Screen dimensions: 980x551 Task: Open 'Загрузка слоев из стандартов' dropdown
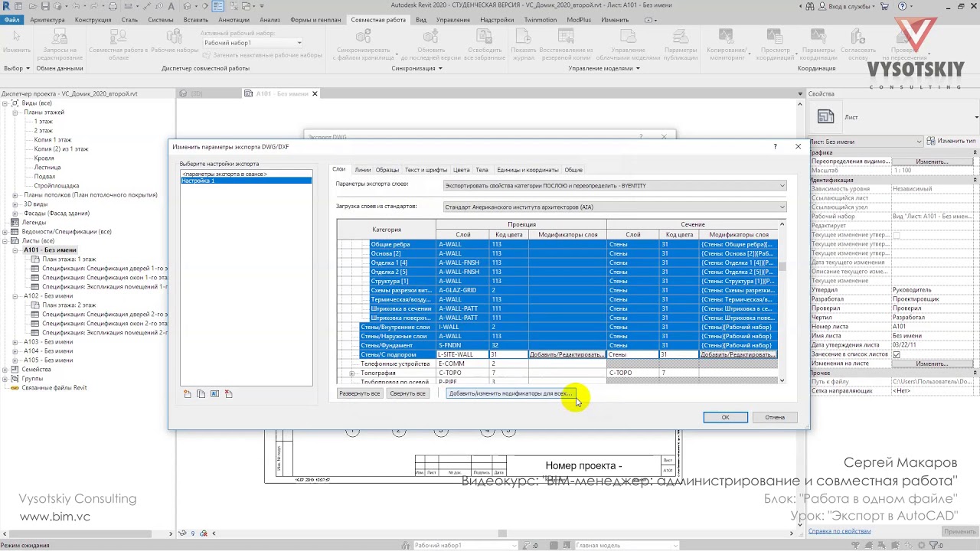(x=614, y=207)
